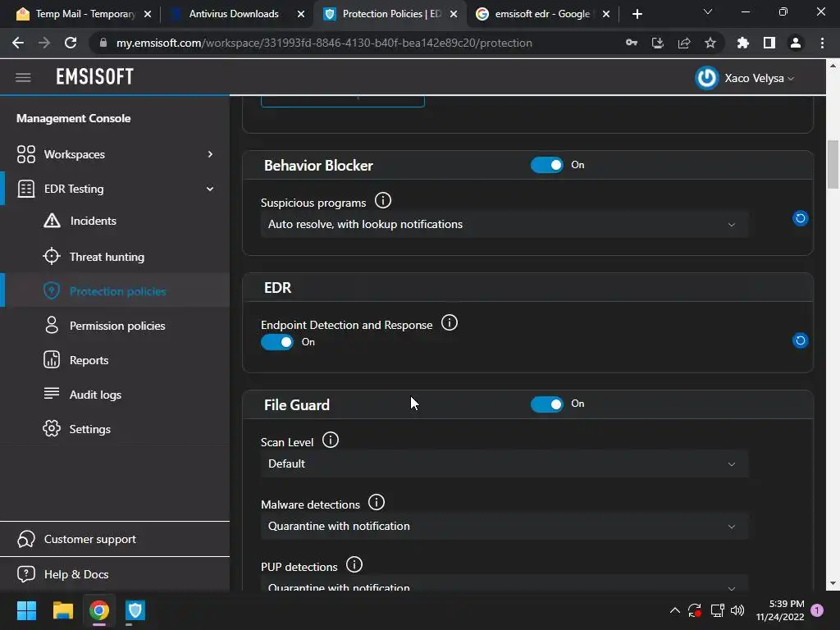The image size is (840, 630).
Task: Open the Suspicious programs dropdown
Action: click(504, 225)
